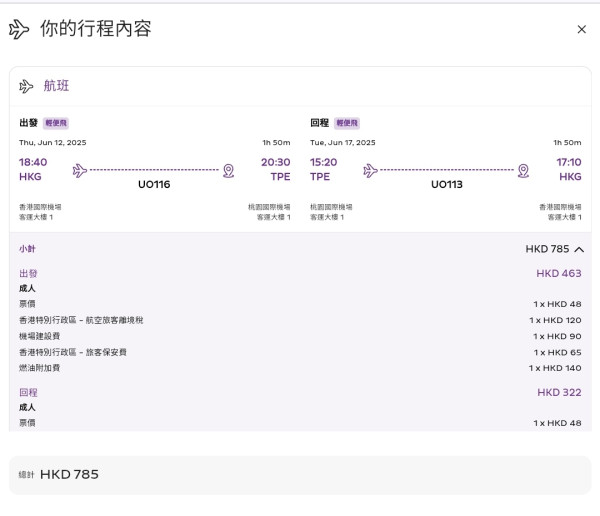
Task: Close the itinerary details dialog
Action: point(581,29)
